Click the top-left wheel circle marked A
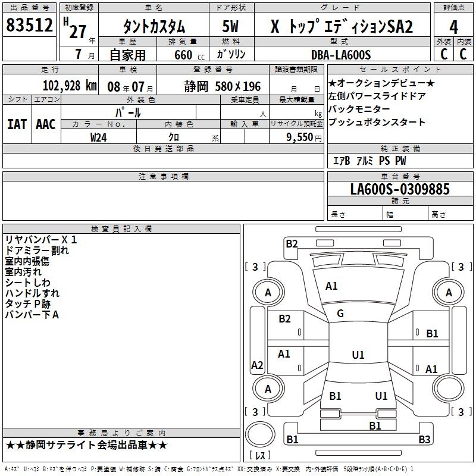 point(268,292)
